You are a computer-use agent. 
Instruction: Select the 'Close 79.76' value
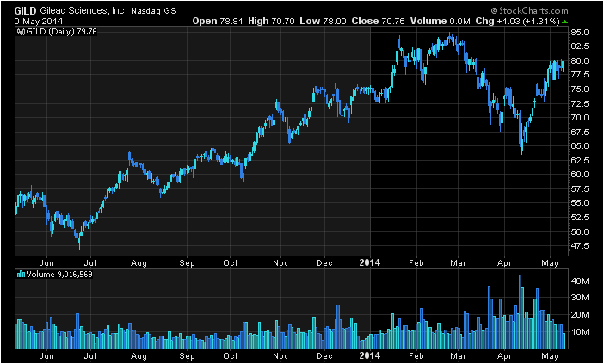379,22
